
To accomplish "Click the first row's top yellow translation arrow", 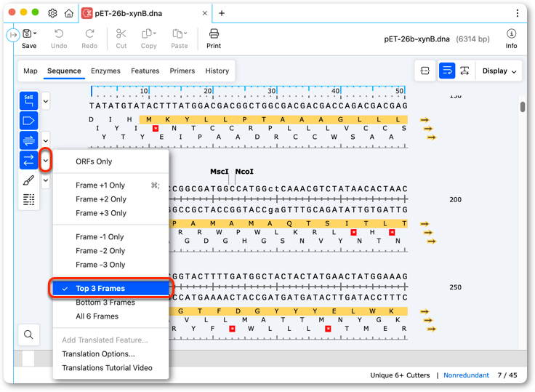I will click(x=425, y=120).
